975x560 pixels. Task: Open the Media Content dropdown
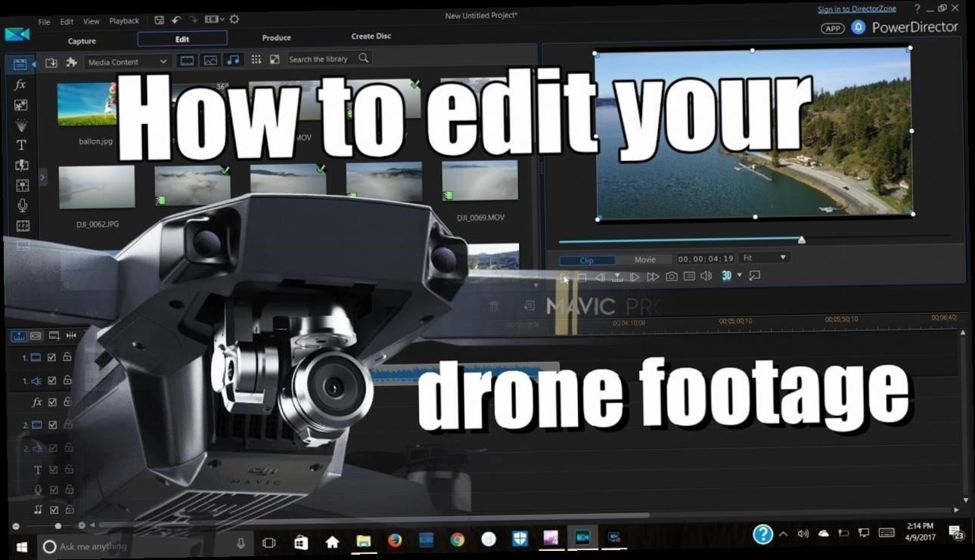coord(127,62)
